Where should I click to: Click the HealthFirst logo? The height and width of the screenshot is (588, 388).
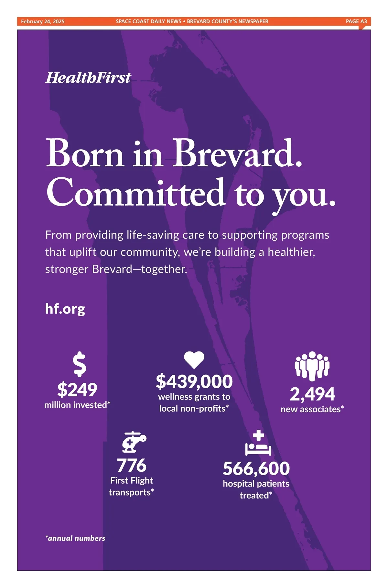coord(88,78)
